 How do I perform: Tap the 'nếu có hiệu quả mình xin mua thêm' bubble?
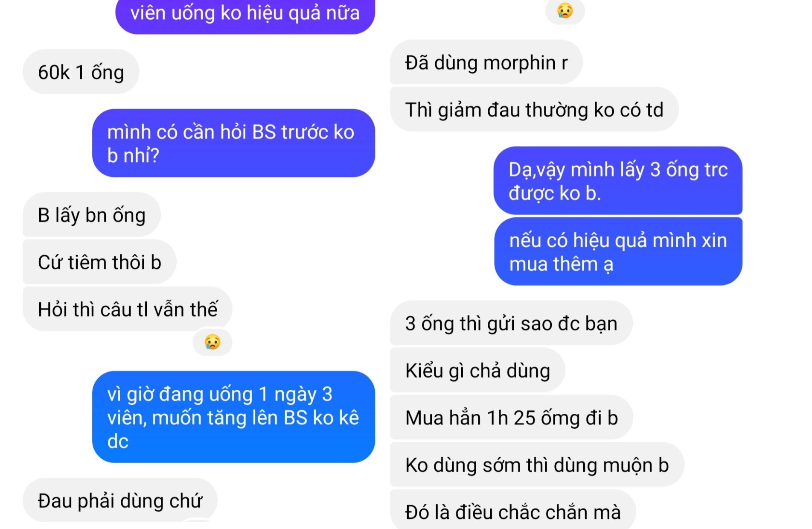point(618,251)
